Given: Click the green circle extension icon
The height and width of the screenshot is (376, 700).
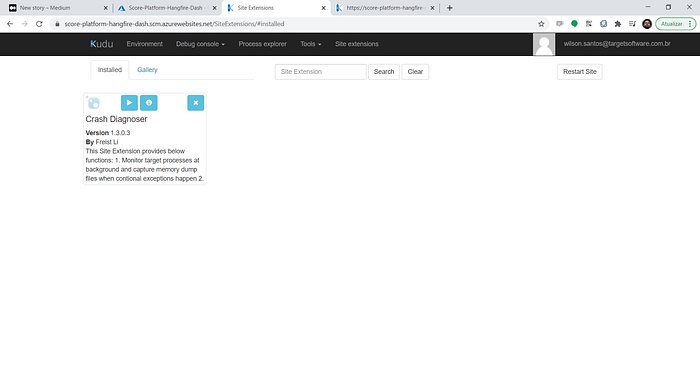Looking at the screenshot, I should pyautogui.click(x=575, y=24).
